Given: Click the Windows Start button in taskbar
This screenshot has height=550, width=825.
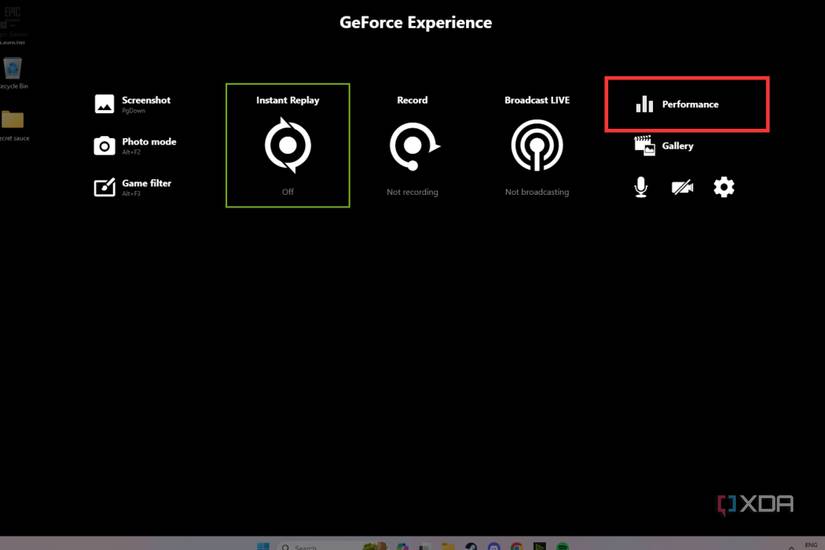Looking at the screenshot, I should click(263, 546).
